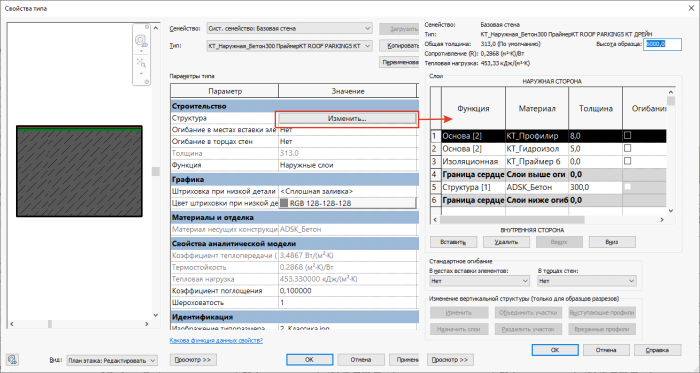Image resolution: width=700 pixels, height=373 pixels.
Task: Toggle Огибание checkbox for Изоляционная layer row
Action: pyautogui.click(x=628, y=161)
